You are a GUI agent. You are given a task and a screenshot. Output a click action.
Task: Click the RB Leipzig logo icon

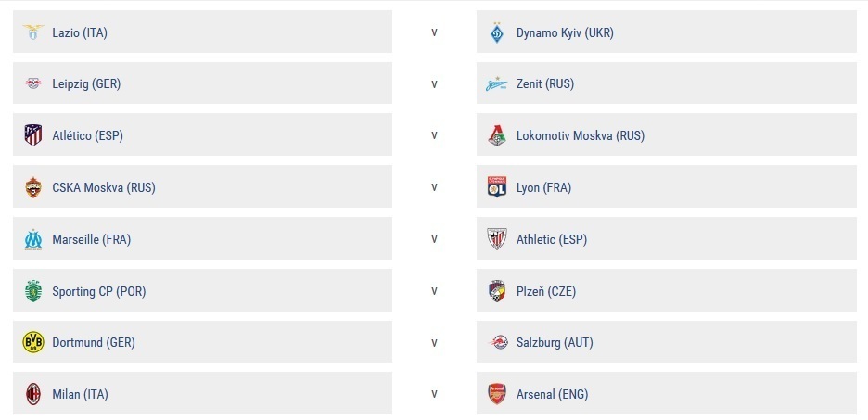33,83
